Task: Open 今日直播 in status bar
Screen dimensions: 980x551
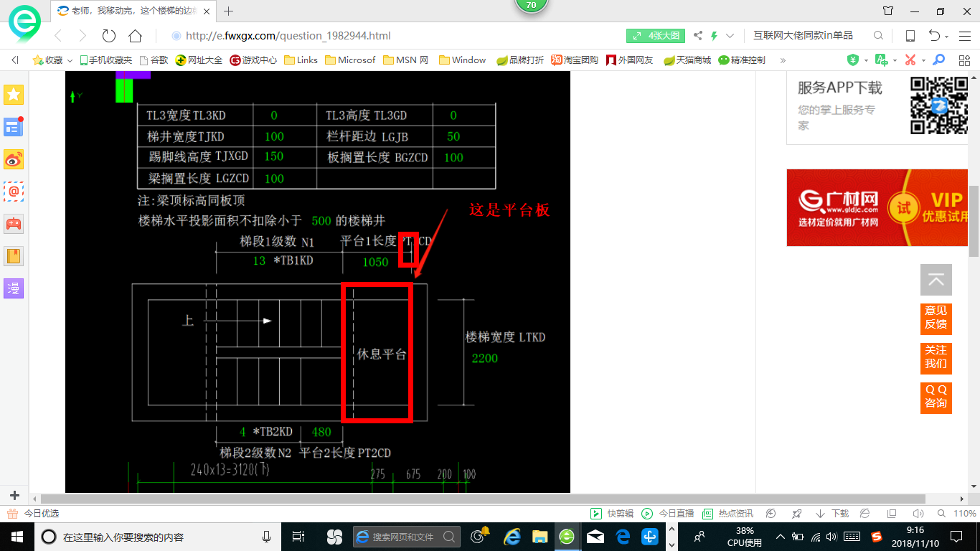Action: coord(668,514)
